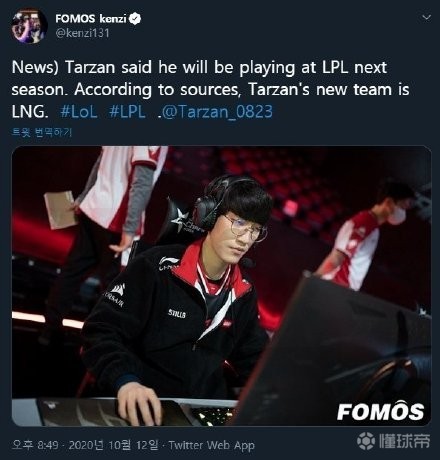Click the Chinese watermark text at bottom right

tap(404, 441)
